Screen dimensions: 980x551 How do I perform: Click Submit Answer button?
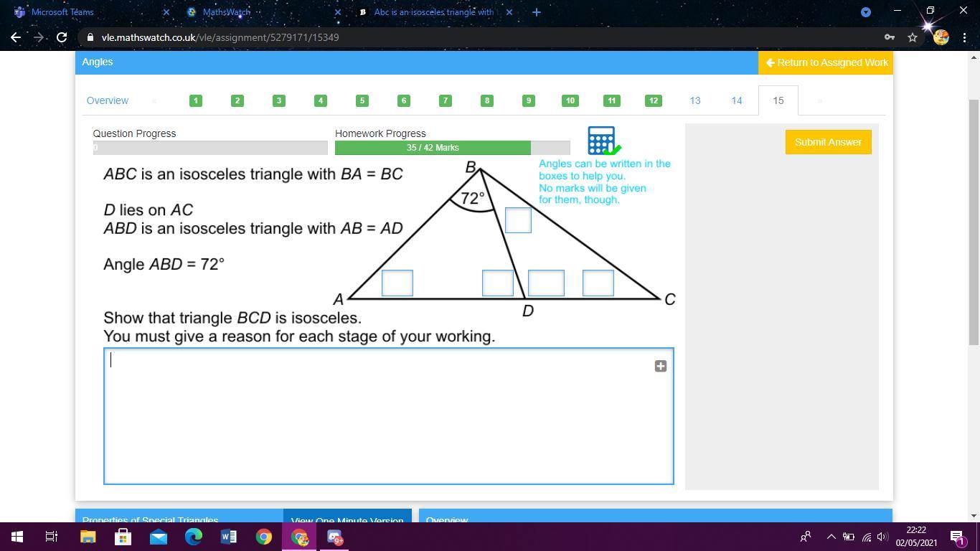coord(829,142)
